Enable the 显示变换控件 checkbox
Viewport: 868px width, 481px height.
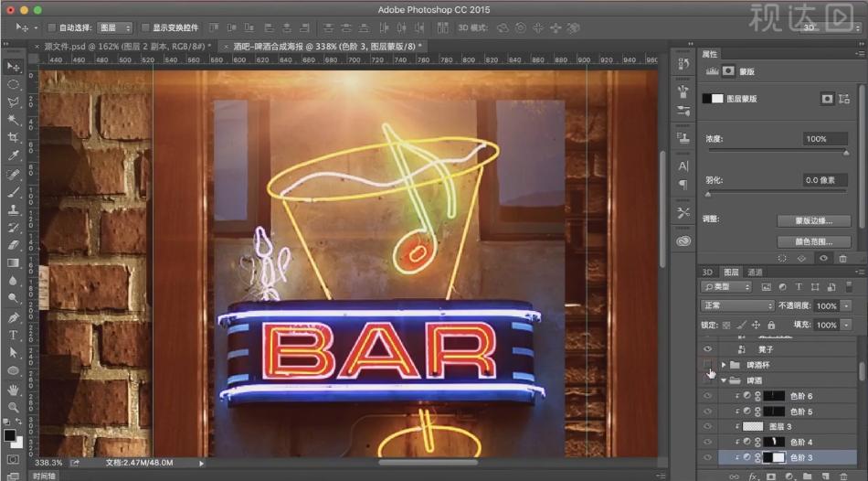[145, 28]
